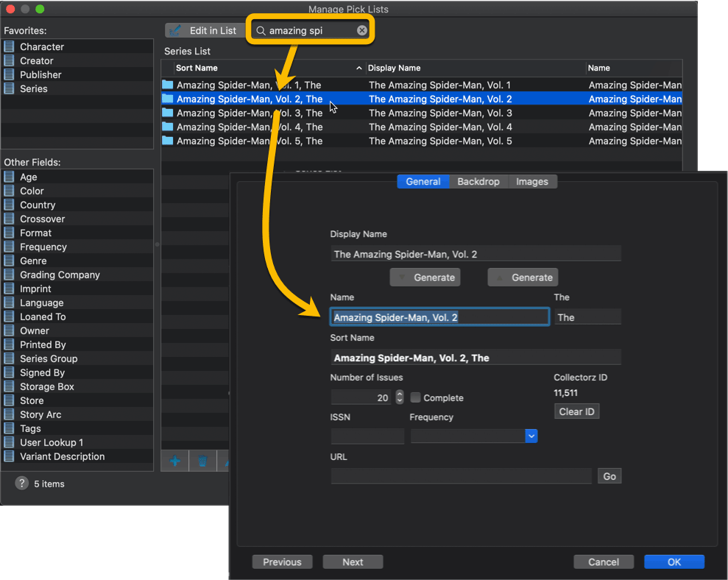Click the Edit in List button

pyautogui.click(x=205, y=31)
